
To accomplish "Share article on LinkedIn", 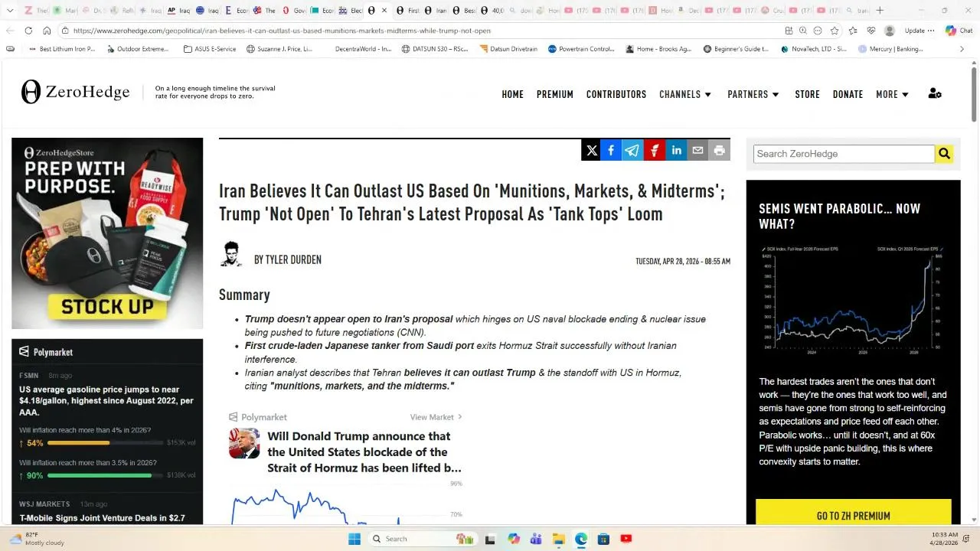I will (x=676, y=151).
